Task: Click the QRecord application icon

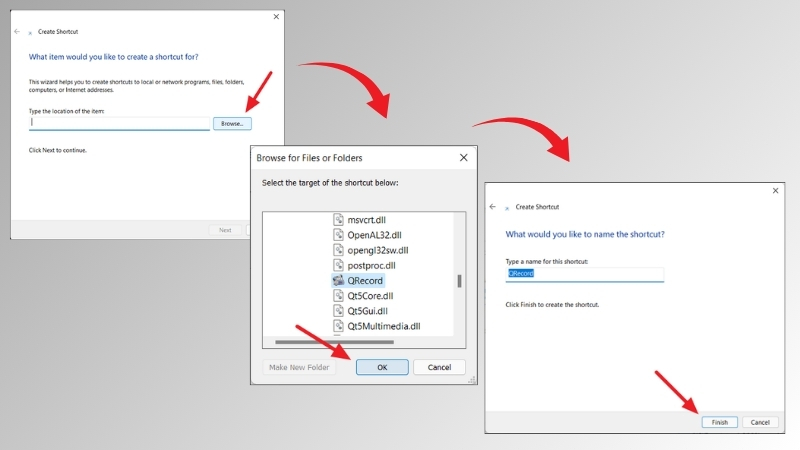Action: click(x=338, y=280)
